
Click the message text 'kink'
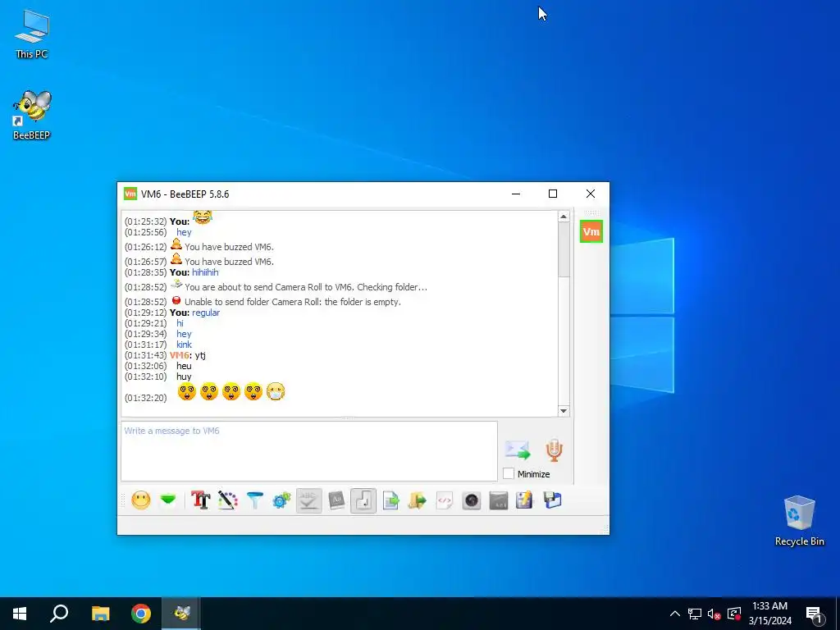(184, 345)
